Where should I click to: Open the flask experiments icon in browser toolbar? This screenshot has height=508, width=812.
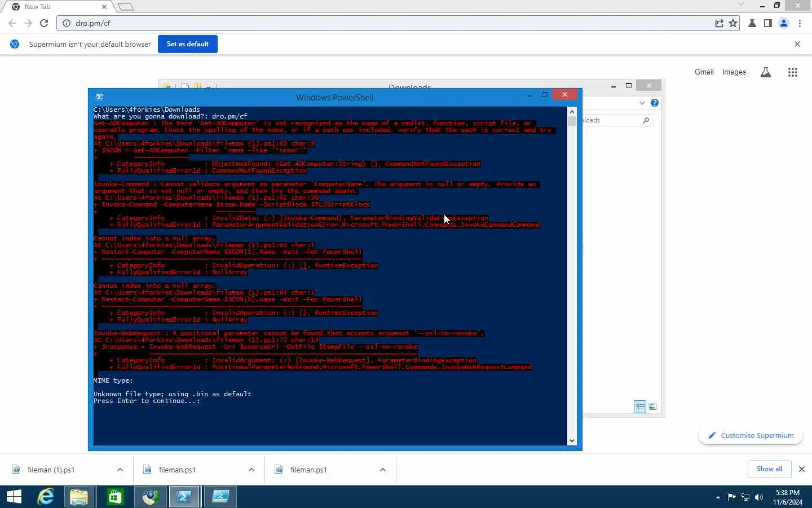[752, 23]
